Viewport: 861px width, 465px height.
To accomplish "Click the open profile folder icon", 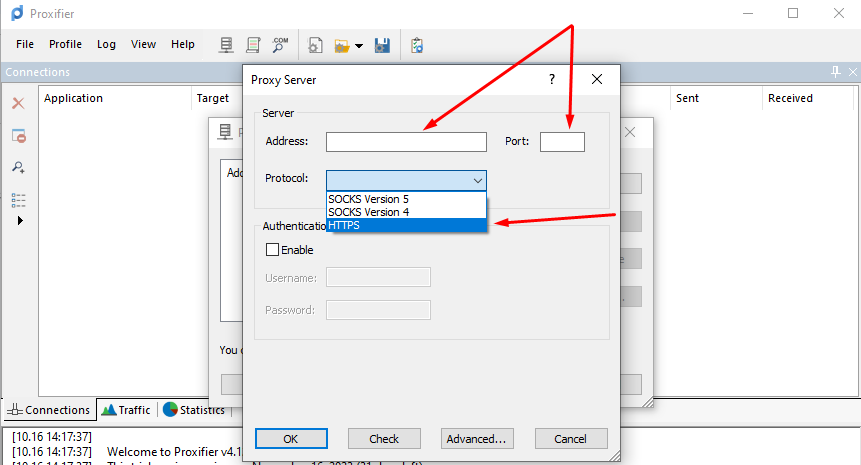I will 342,45.
